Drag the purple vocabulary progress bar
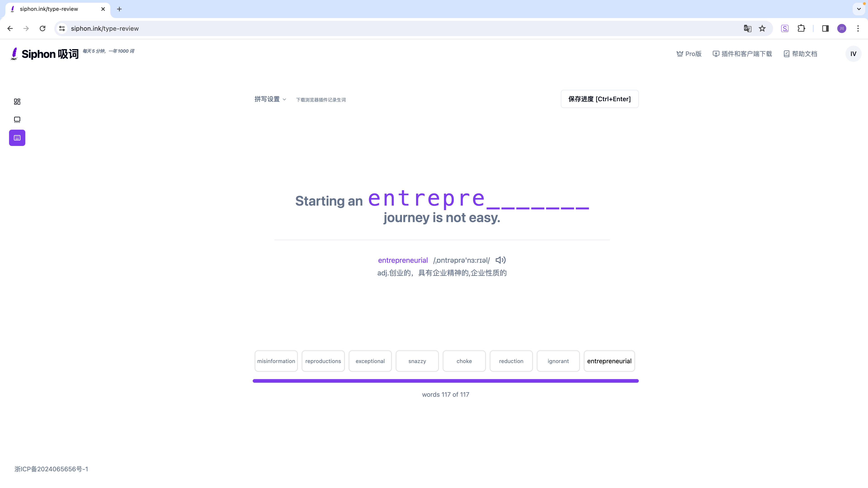The image size is (868, 488). tap(446, 381)
